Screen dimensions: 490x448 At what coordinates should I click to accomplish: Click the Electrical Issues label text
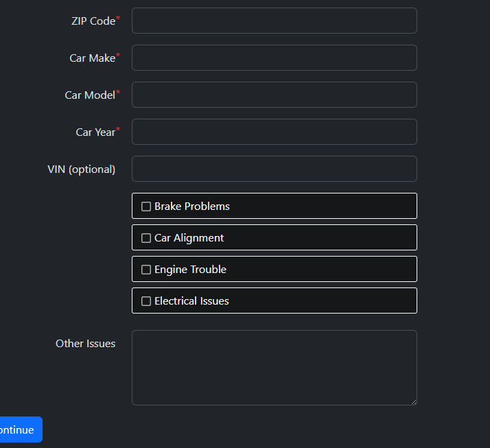(191, 301)
